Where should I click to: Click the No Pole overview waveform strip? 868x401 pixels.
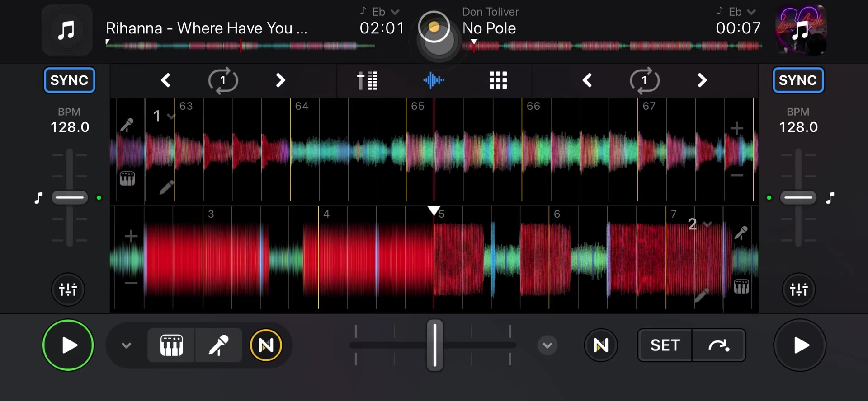tap(612, 46)
